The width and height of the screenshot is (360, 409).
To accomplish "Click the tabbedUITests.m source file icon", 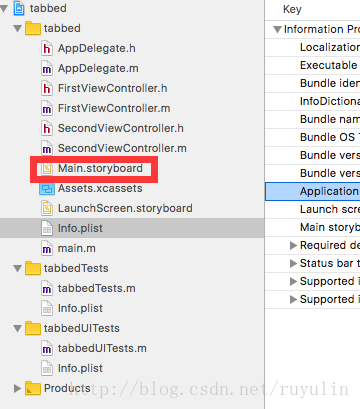I will coord(47,348).
